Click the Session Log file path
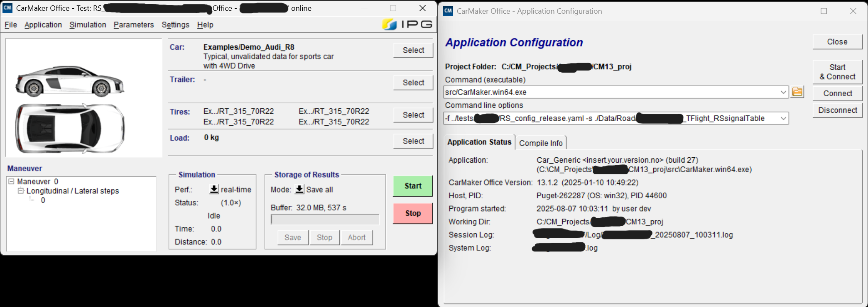This screenshot has height=307, width=868. click(633, 235)
